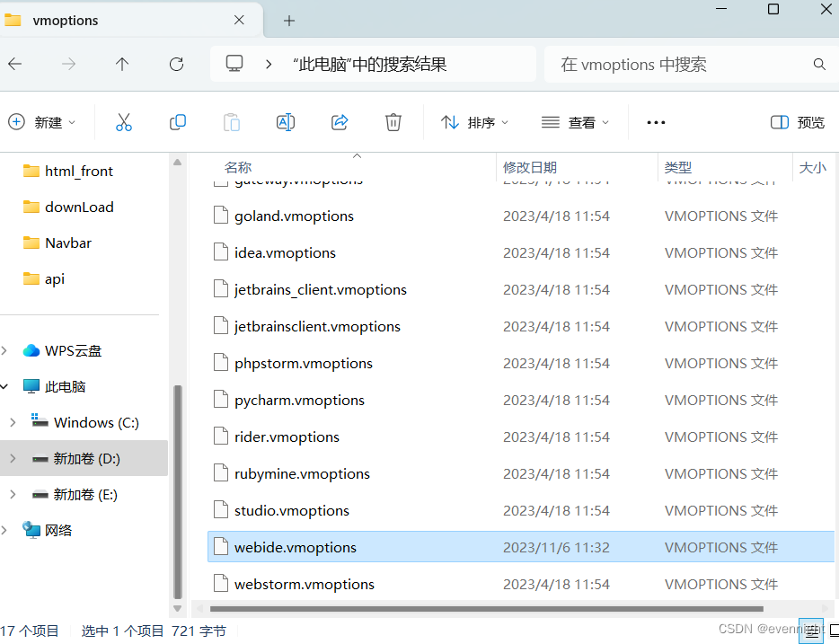Select webstorm.vmoptions file
The height and width of the screenshot is (644, 839).
pos(521,584)
